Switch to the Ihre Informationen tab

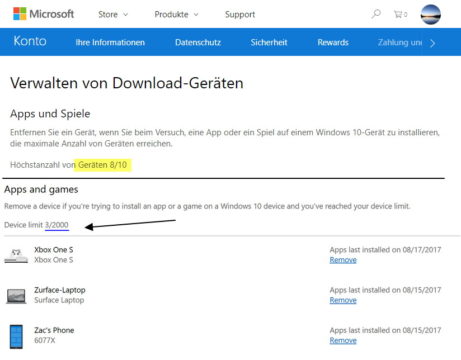pos(110,42)
